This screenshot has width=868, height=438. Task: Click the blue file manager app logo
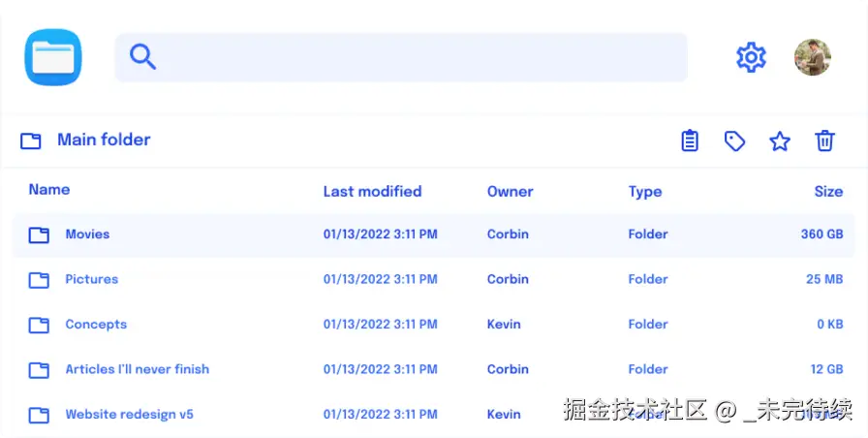(x=53, y=57)
